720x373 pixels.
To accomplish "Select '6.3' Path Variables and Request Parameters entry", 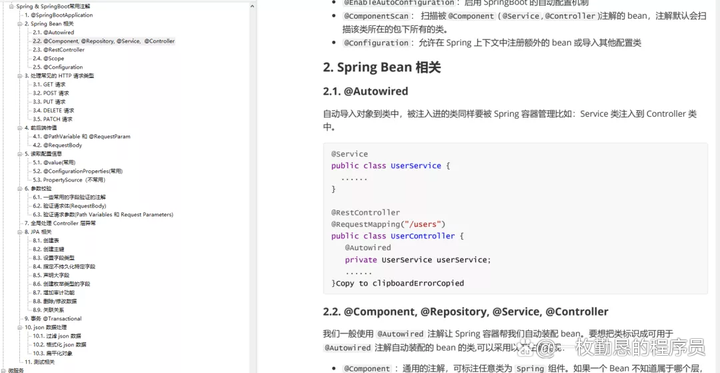I will click(103, 215).
